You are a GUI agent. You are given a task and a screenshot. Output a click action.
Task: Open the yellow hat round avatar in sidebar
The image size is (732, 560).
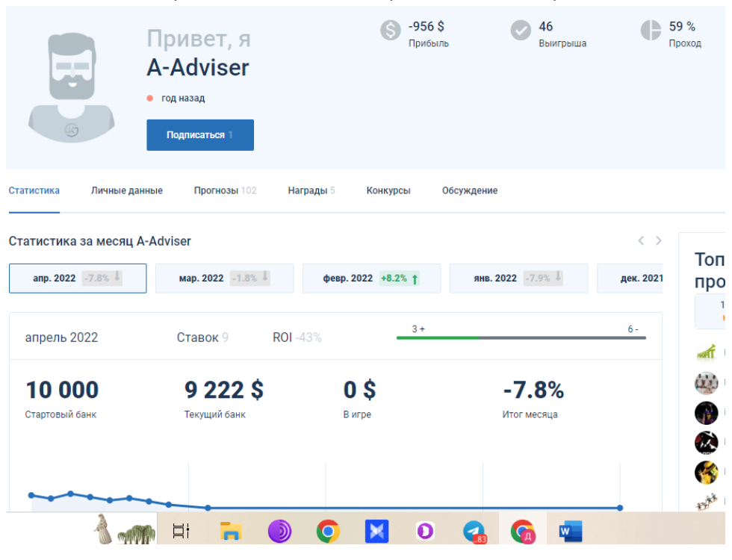pos(707,473)
